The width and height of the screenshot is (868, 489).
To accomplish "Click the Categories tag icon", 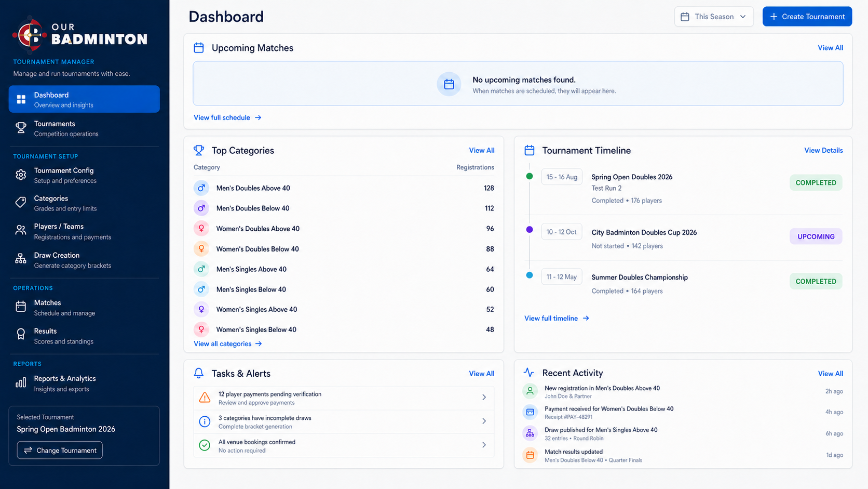I will [21, 203].
